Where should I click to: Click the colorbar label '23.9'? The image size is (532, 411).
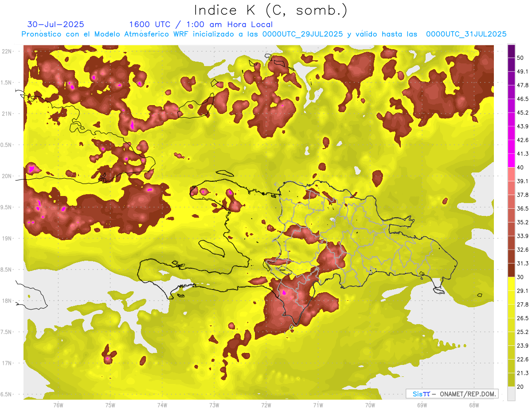coord(522,346)
